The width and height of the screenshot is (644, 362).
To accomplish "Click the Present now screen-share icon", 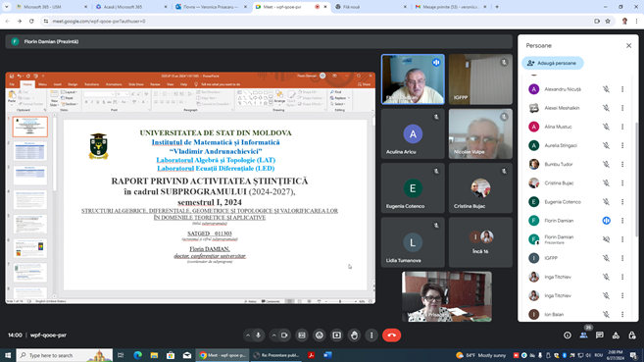I will (337, 336).
